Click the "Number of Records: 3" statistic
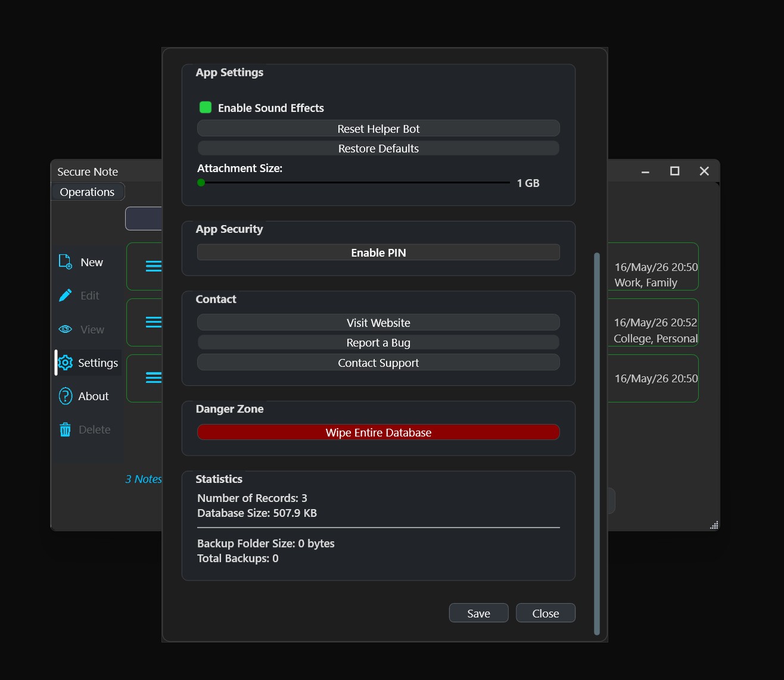Screen dimensions: 784x680 tap(252, 498)
